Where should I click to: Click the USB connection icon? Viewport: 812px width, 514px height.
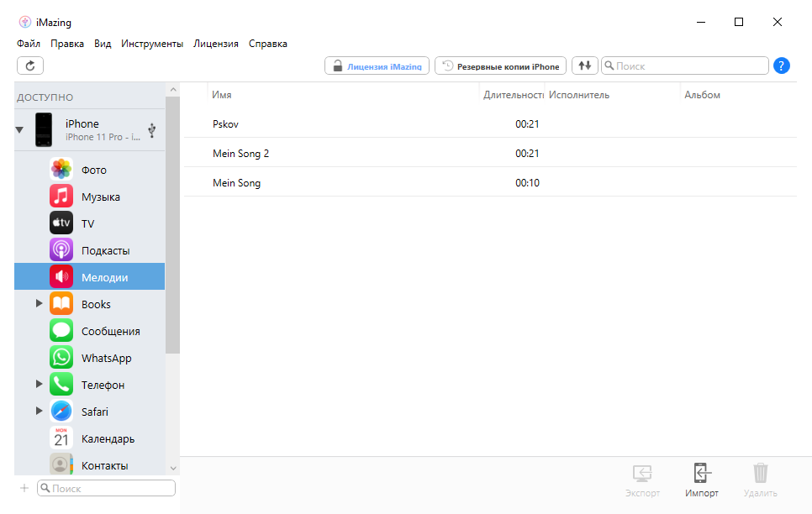152,130
